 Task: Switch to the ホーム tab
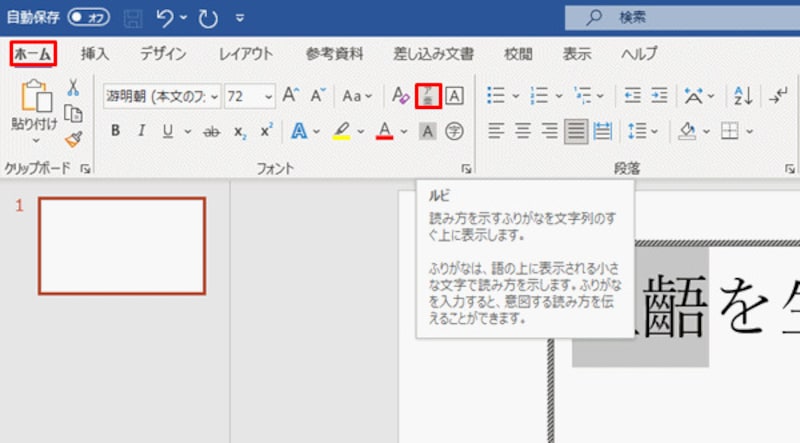(33, 54)
